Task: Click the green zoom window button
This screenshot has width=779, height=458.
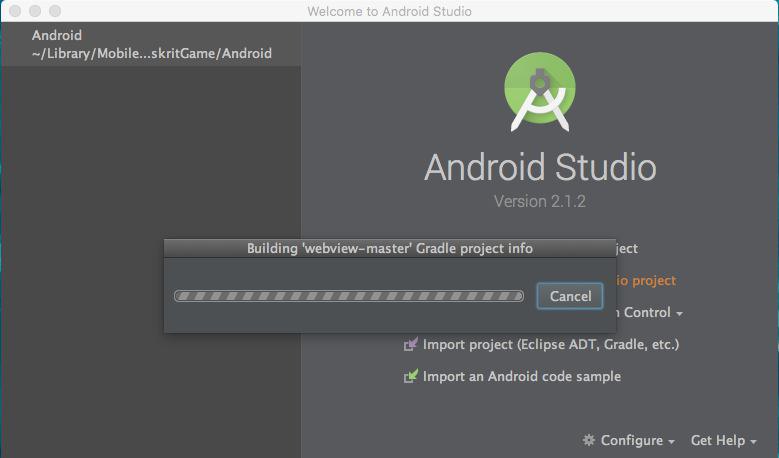Action: tap(55, 11)
